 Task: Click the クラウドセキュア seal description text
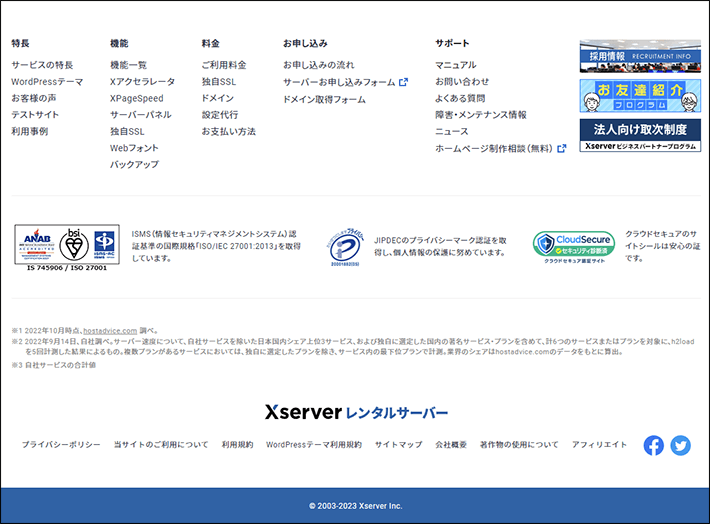[x=662, y=246]
